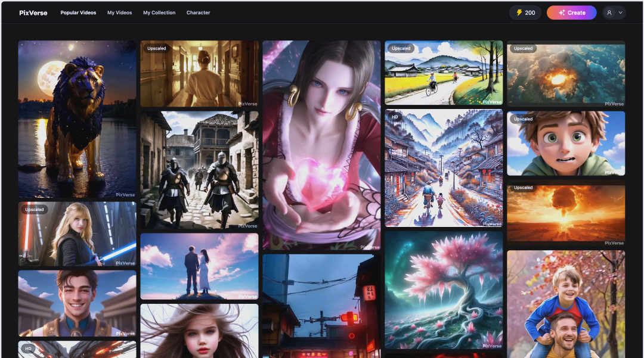644x358 pixels.
Task: Open the pink crystal tree video
Action: (444, 289)
